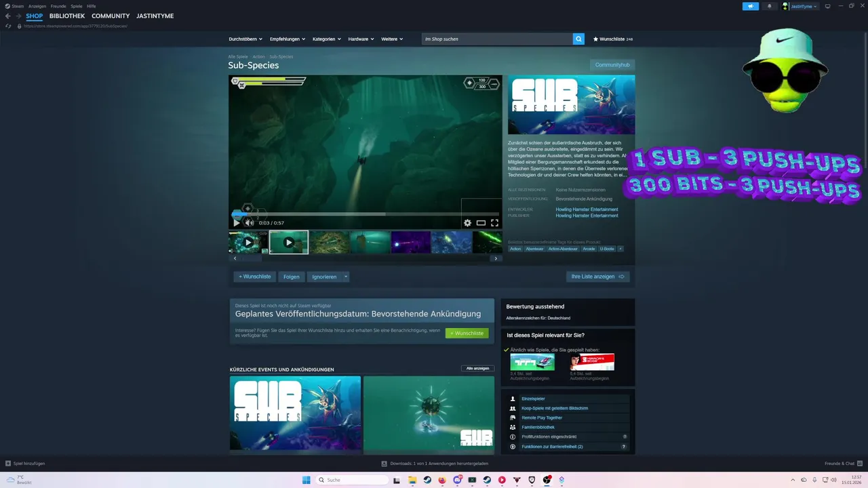868x488 pixels.
Task: Open the Anzeigen menu
Action: (37, 6)
